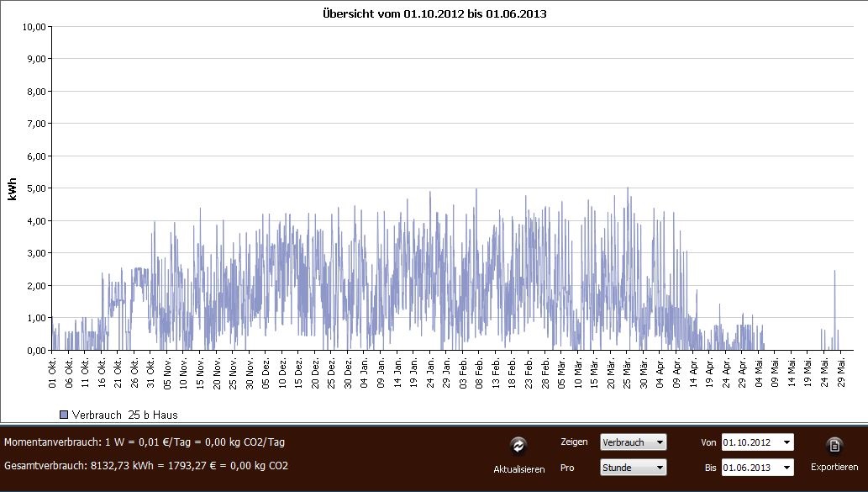Click the 01 Okt. x-axis date label

52,373
